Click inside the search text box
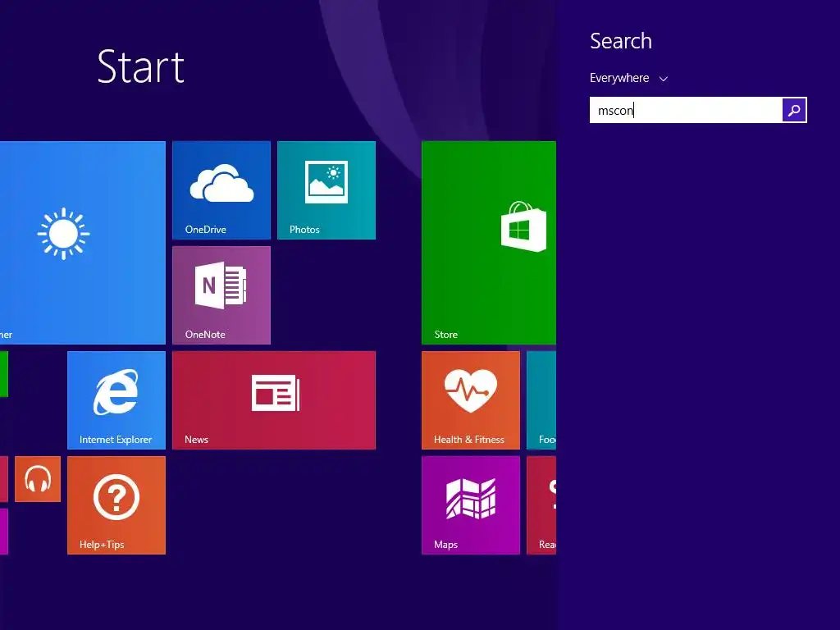 point(686,110)
